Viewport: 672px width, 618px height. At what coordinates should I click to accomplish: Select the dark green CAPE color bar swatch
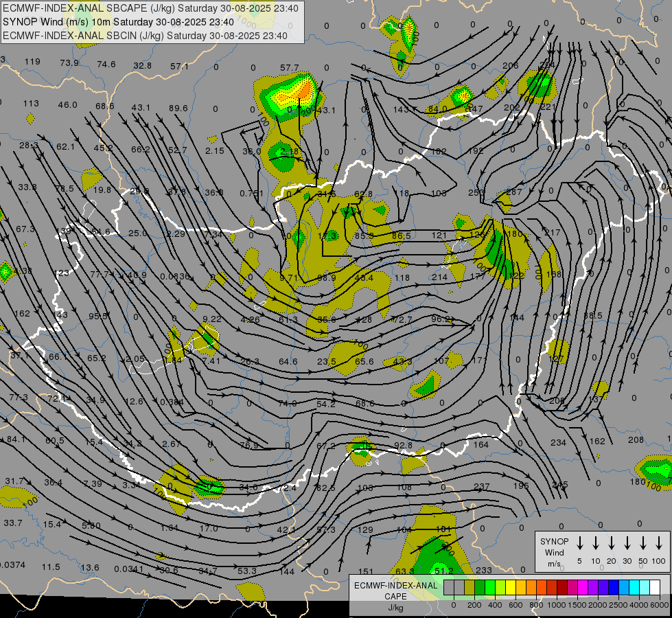(480, 587)
